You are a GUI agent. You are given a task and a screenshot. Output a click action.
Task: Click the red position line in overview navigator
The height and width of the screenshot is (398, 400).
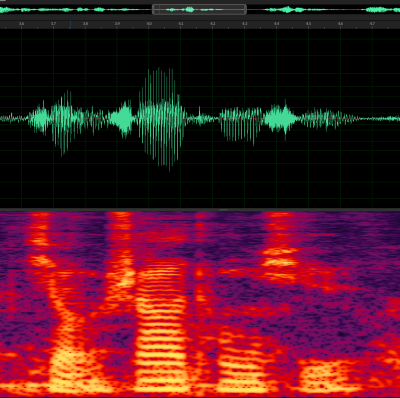159,9
